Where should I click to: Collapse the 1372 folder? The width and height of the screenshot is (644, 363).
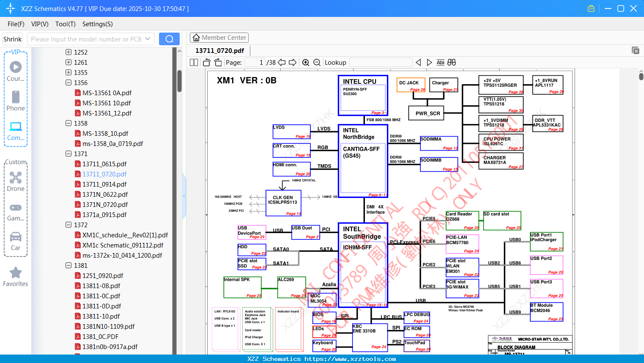(x=69, y=225)
